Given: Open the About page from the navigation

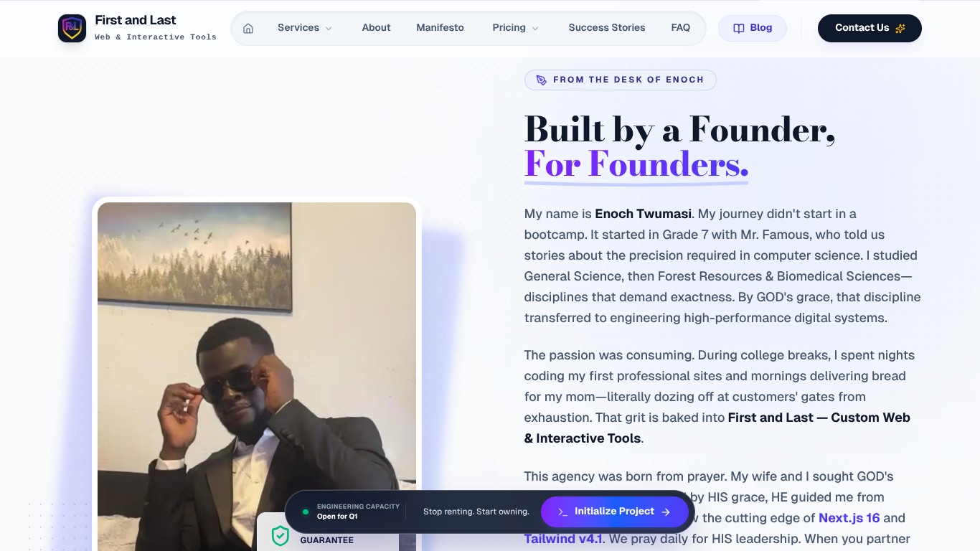Looking at the screenshot, I should (376, 27).
